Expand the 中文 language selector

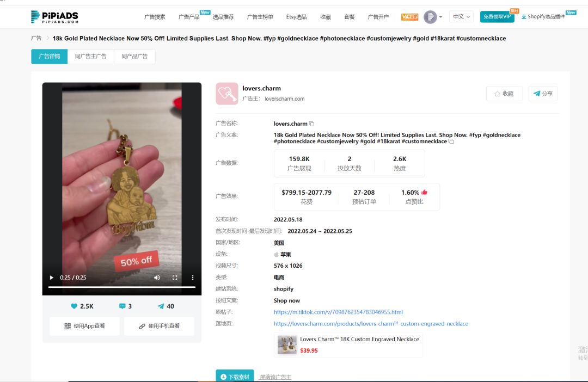click(x=462, y=17)
